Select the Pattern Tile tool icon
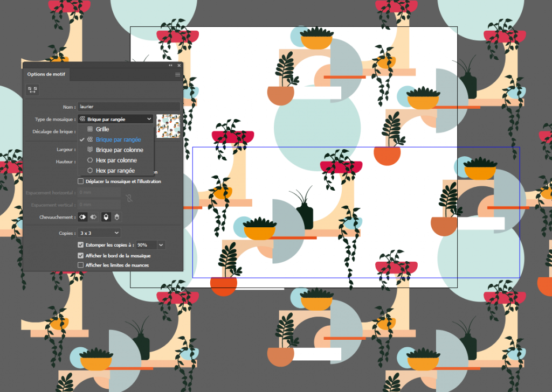 tap(32, 90)
